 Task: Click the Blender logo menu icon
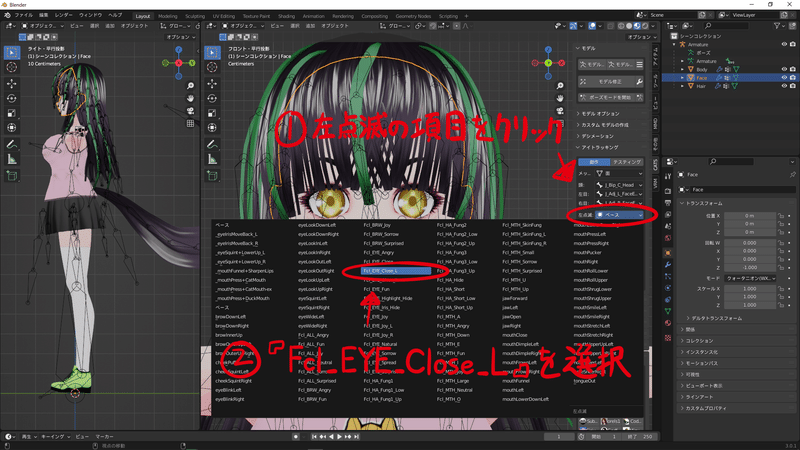pyautogui.click(x=7, y=16)
